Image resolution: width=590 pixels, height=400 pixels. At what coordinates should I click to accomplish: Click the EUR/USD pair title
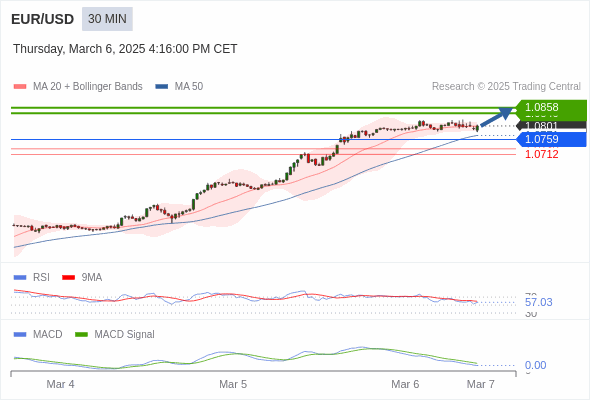(43, 19)
